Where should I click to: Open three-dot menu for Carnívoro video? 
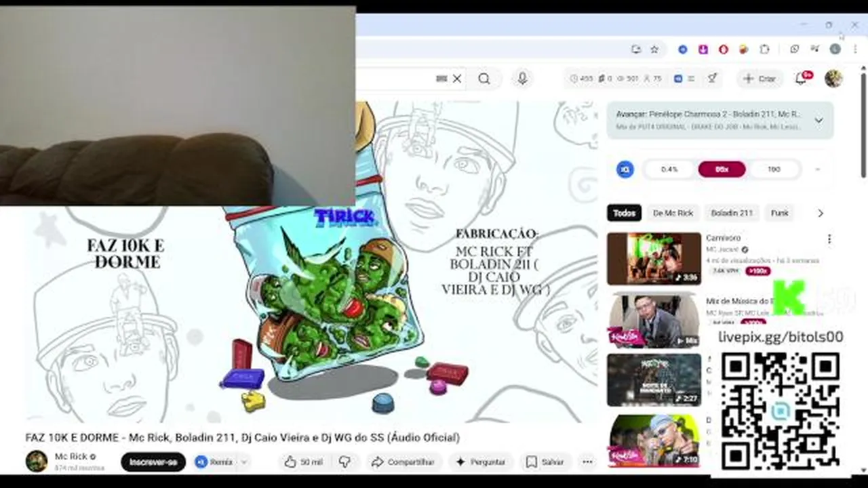(x=829, y=239)
